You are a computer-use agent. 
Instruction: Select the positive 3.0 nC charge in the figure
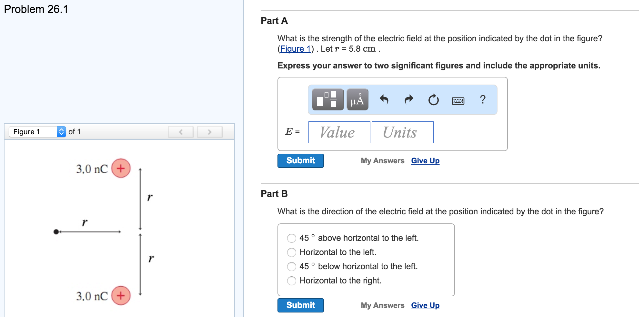click(x=121, y=168)
